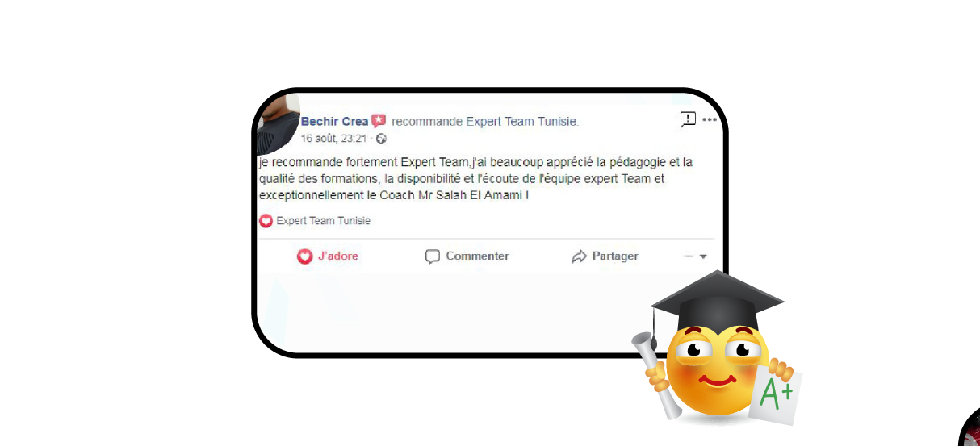Open the Bechir Crea profile name link

click(334, 122)
